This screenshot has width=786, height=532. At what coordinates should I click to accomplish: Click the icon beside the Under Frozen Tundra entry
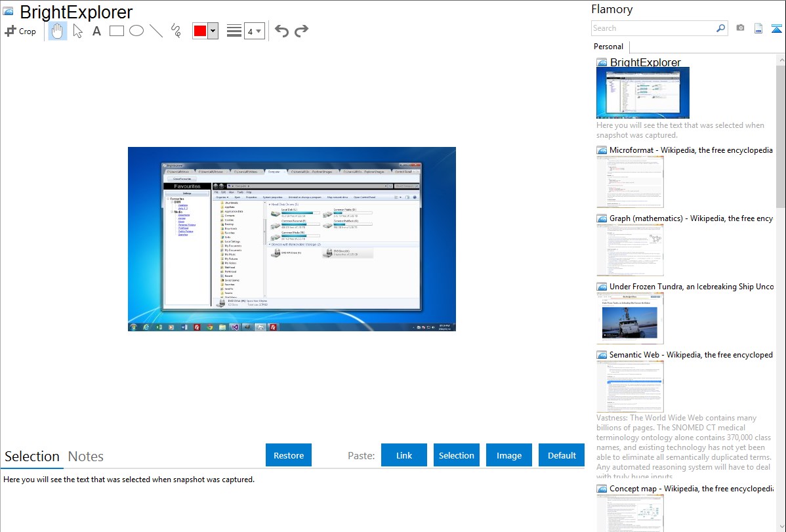(x=602, y=287)
